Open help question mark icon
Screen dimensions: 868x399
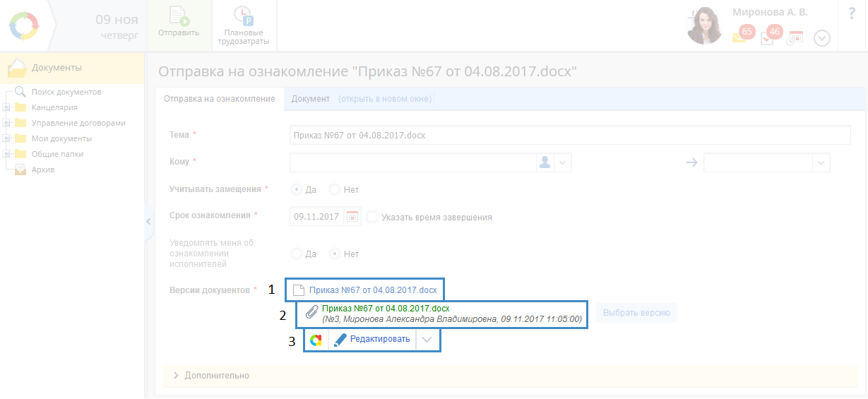tap(852, 13)
